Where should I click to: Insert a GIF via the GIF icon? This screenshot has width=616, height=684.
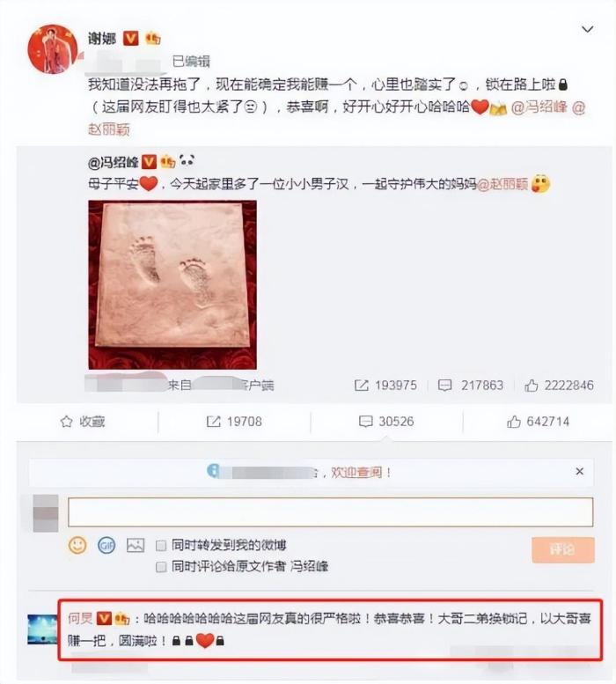(x=106, y=545)
